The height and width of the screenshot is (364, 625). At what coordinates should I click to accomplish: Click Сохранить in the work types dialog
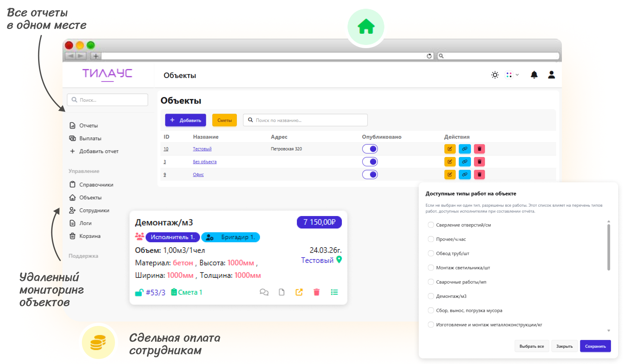[x=595, y=346]
